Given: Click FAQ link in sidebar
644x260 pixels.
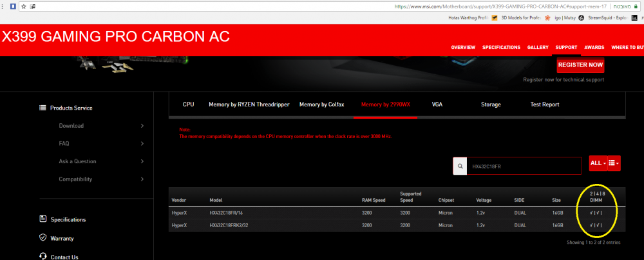Looking at the screenshot, I should pyautogui.click(x=64, y=144).
